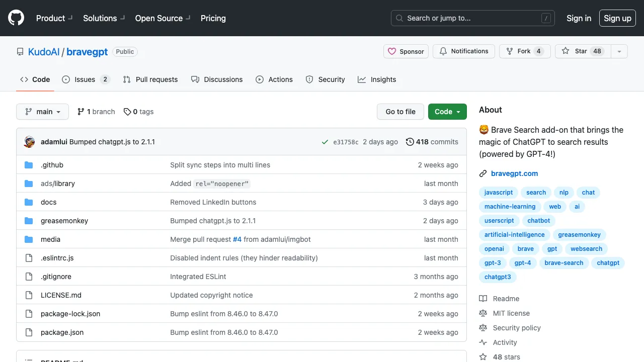The width and height of the screenshot is (644, 362).
Task: Click the openai topic tag
Action: (494, 249)
